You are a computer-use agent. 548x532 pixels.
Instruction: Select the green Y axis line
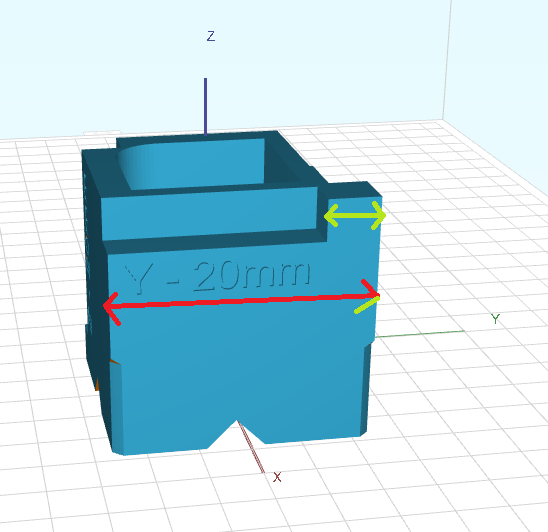coord(420,334)
